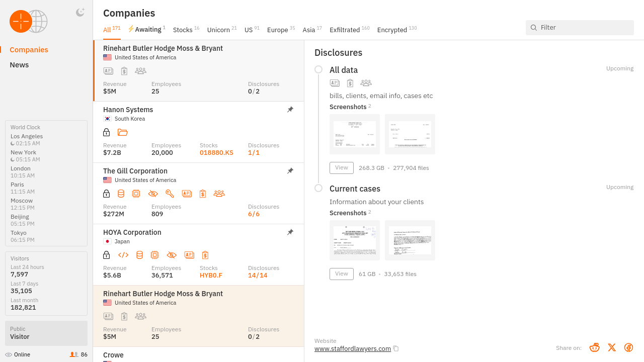Open News in the sidebar
This screenshot has height=362, width=644.
pos(19,65)
